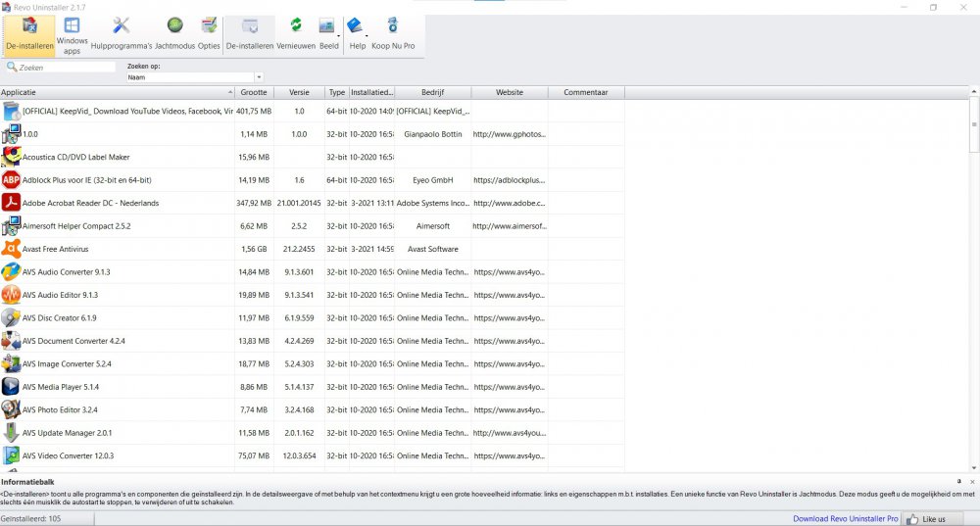Close the Informatiebalk panel
Viewport: 980px width, 526px height.
pos(972,482)
